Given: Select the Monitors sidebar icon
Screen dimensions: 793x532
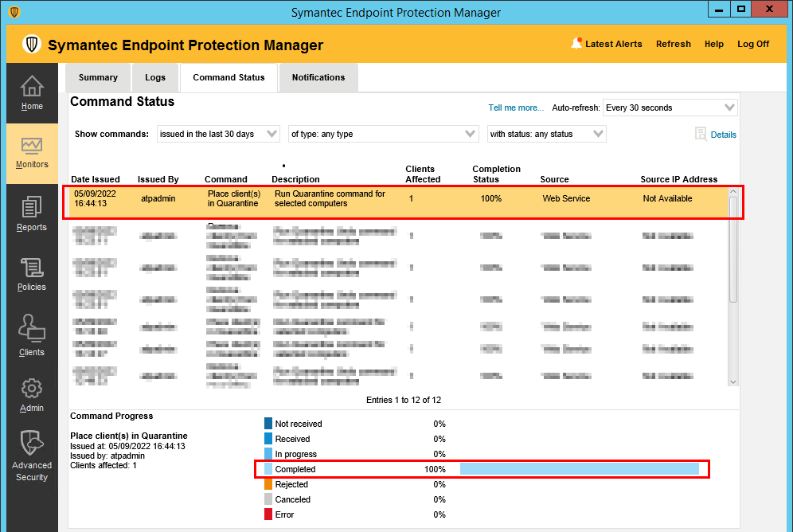Looking at the screenshot, I should [x=32, y=146].
